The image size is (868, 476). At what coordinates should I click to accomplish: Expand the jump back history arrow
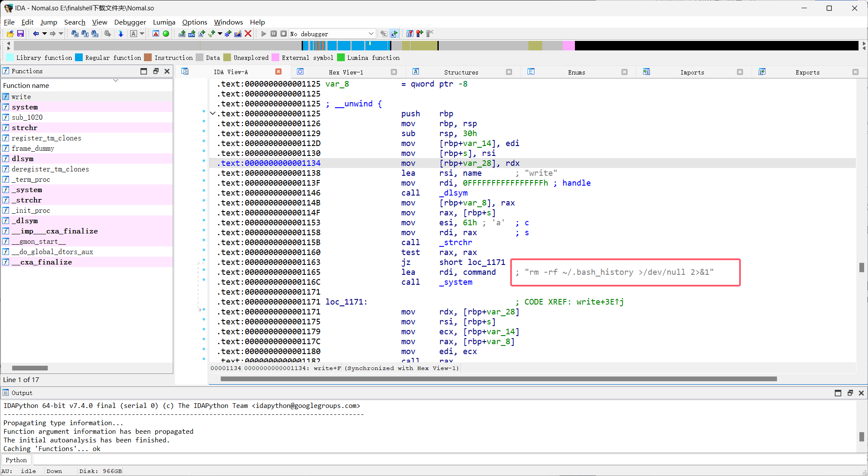coord(44,34)
